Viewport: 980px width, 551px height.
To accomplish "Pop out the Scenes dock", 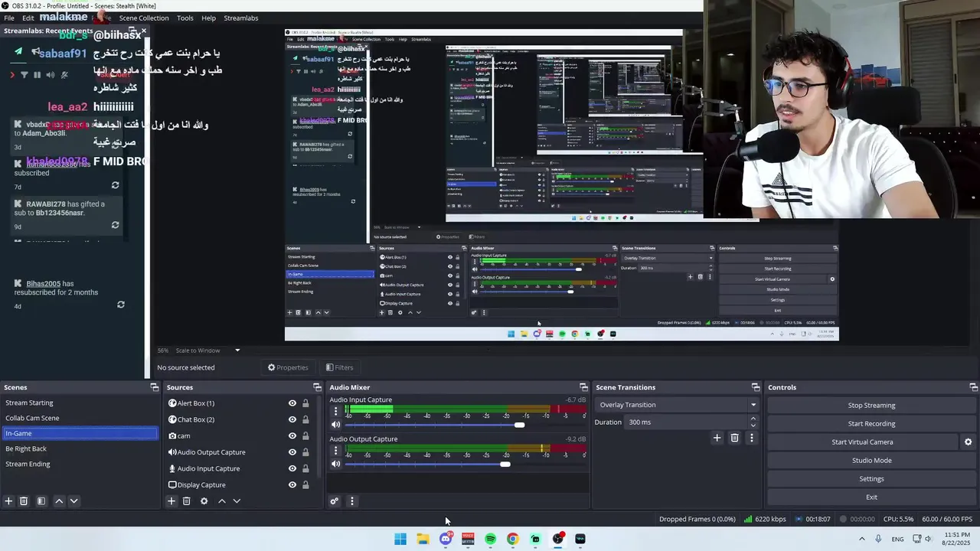I will click(x=154, y=387).
